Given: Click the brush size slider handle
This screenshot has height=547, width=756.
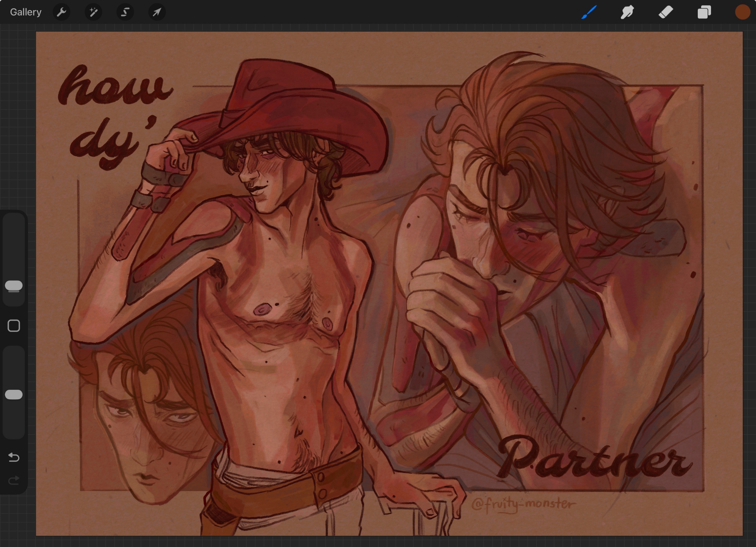Looking at the screenshot, I should point(14,286).
